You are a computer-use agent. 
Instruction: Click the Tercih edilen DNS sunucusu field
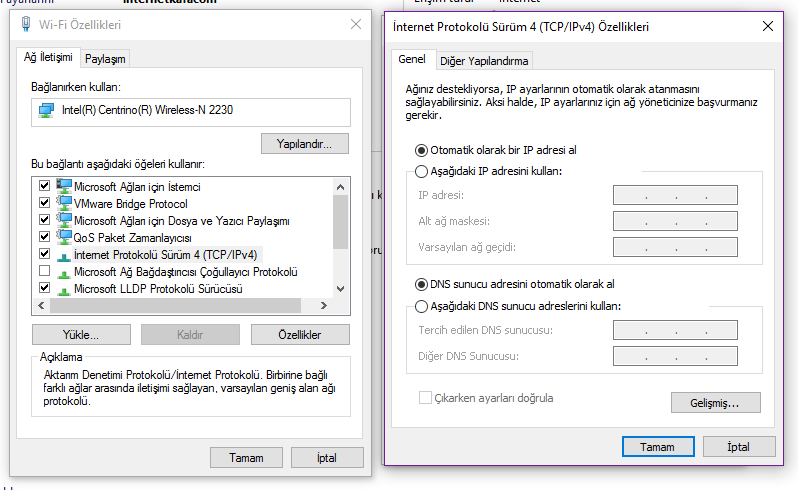(x=675, y=330)
